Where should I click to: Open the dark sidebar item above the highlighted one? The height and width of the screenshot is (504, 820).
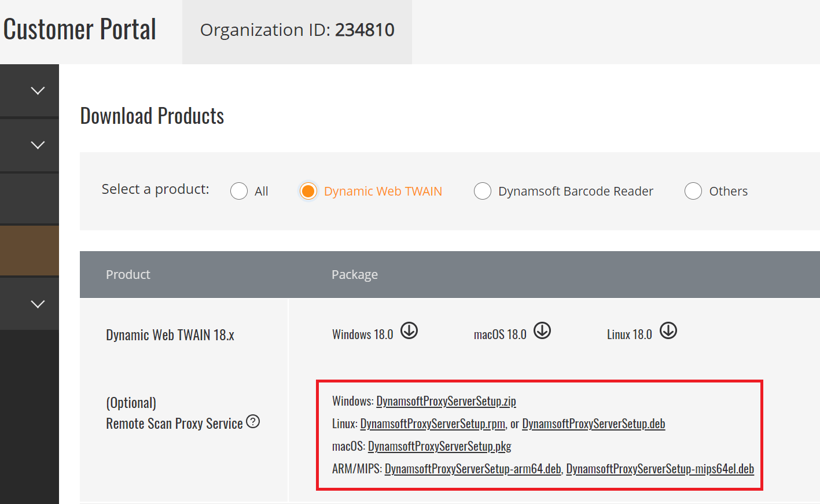(30, 198)
